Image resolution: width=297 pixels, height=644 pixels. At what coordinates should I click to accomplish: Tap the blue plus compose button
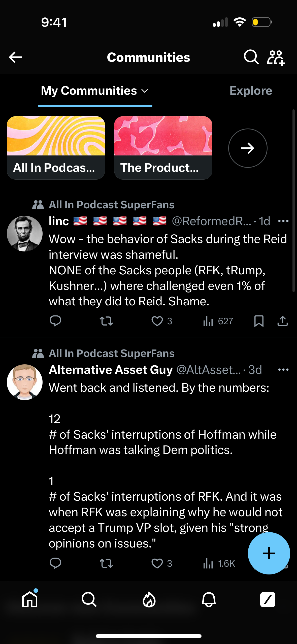[x=269, y=553]
